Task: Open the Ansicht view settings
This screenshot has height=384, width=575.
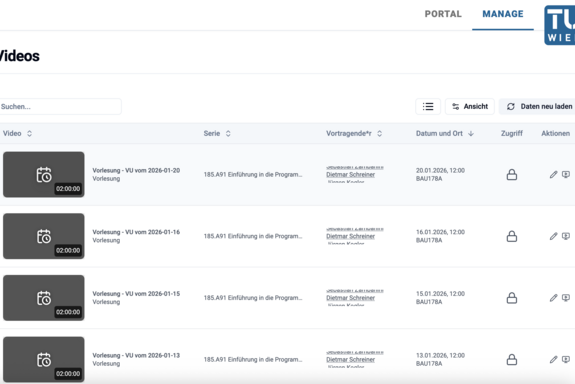Action: 470,106
